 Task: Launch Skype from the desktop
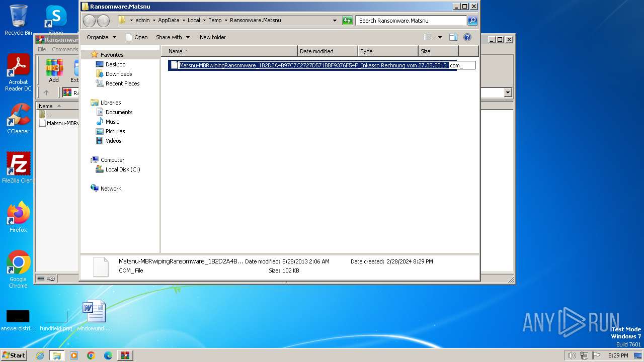(55, 19)
